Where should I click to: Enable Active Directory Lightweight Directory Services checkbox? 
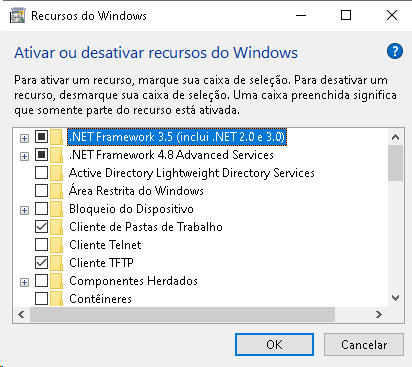coord(41,173)
